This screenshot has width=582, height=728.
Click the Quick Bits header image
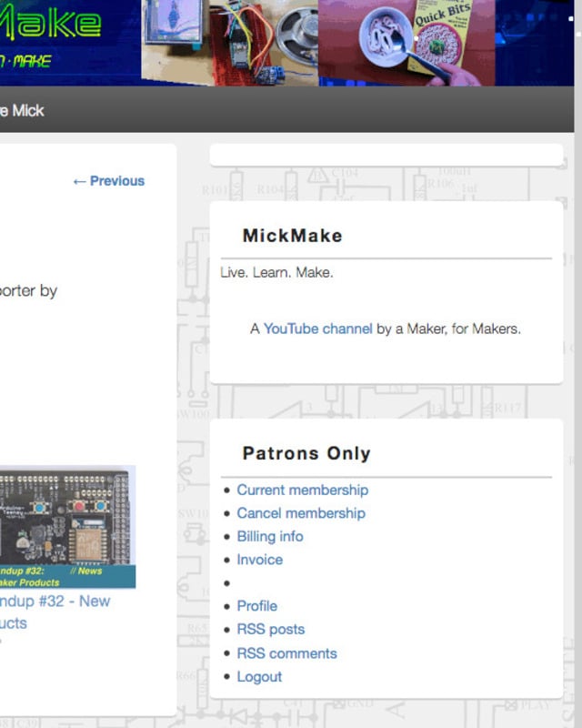click(406, 43)
